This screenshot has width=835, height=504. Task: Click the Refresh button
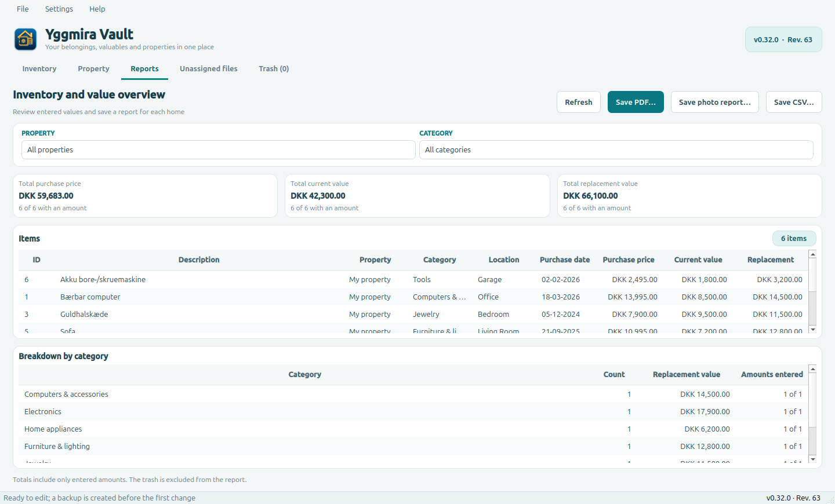[579, 102]
